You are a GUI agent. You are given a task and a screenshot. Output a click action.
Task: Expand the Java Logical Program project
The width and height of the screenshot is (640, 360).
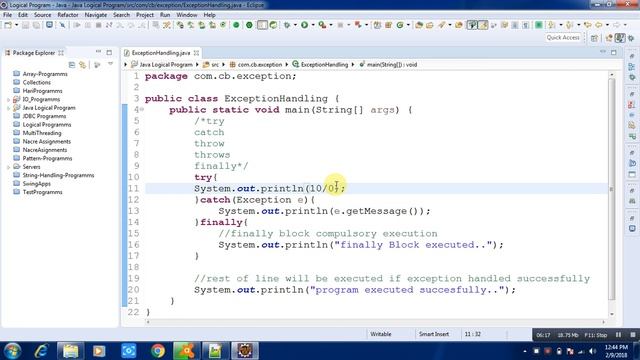(x=8, y=108)
